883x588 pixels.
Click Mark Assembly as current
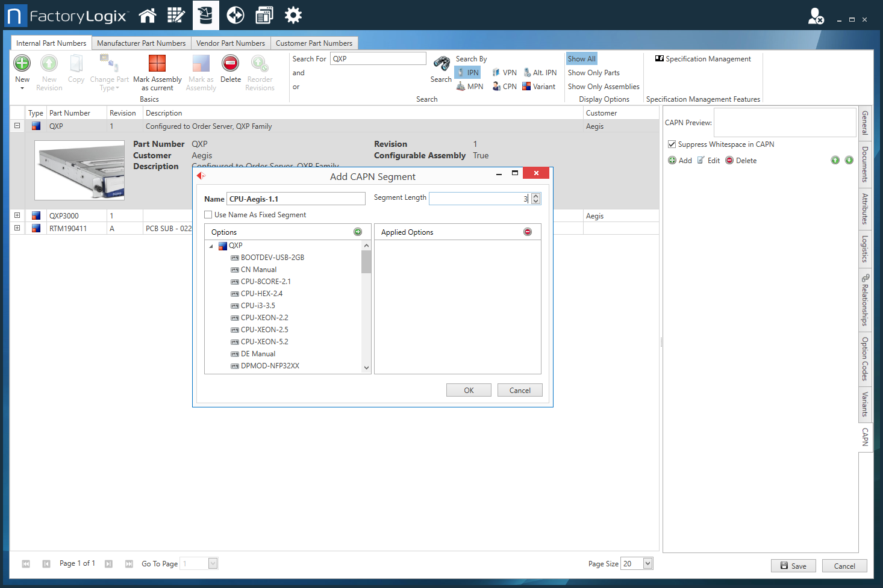(x=157, y=71)
